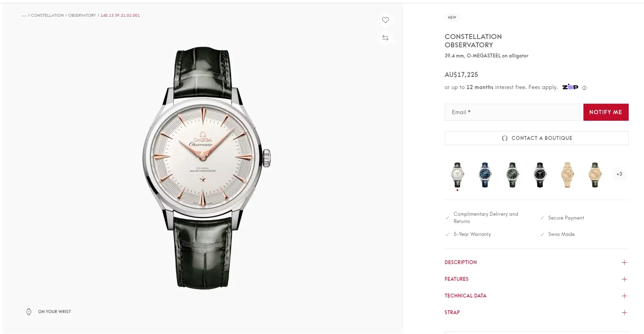Open the On Your Wrist viewer
644x334 pixels.
click(49, 312)
